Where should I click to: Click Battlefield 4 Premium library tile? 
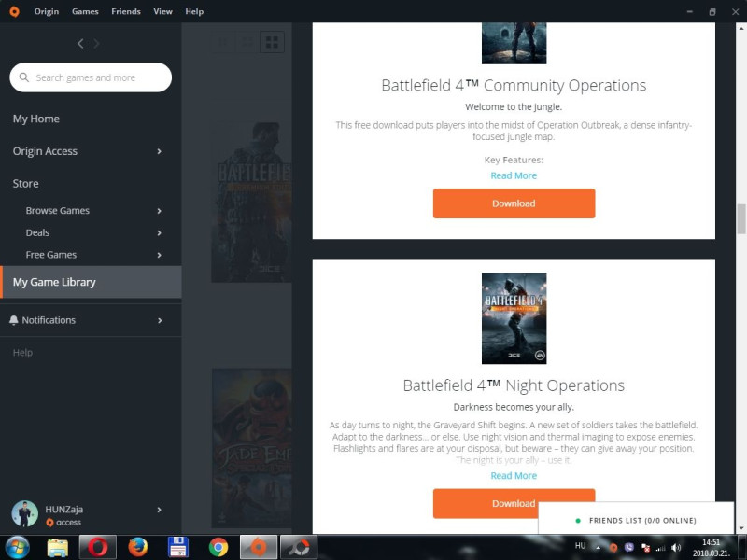point(251,203)
